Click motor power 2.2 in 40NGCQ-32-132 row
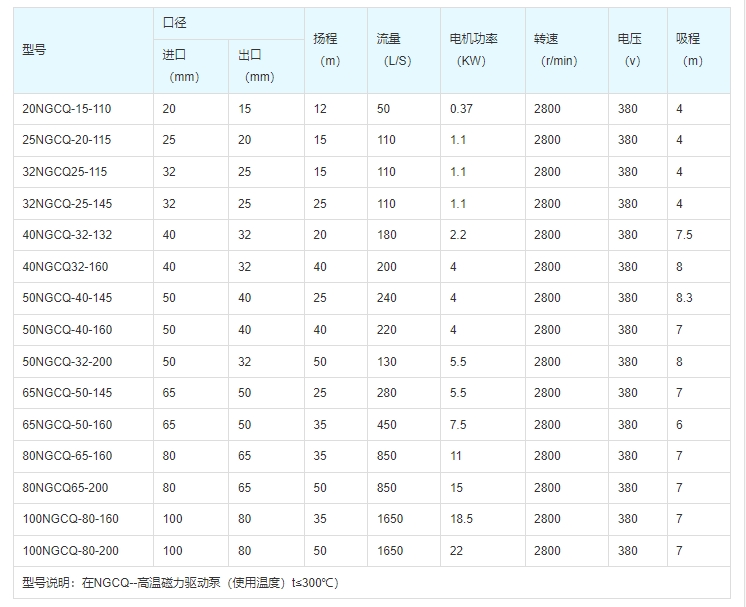Viewport: 746px width, 607px height. point(458,235)
